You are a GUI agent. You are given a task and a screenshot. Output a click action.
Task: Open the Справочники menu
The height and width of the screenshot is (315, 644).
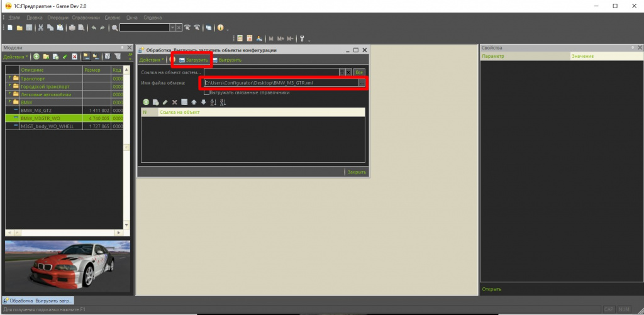click(x=86, y=18)
